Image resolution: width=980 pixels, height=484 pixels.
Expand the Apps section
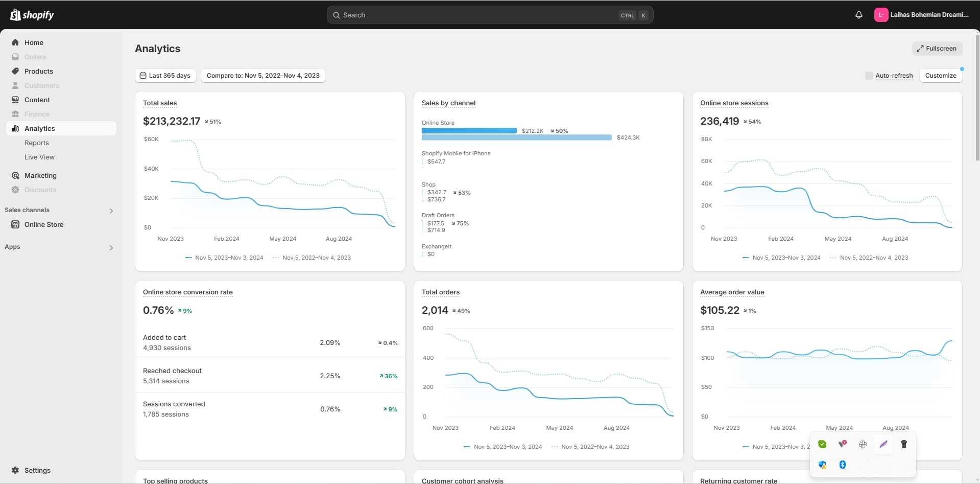coord(111,247)
